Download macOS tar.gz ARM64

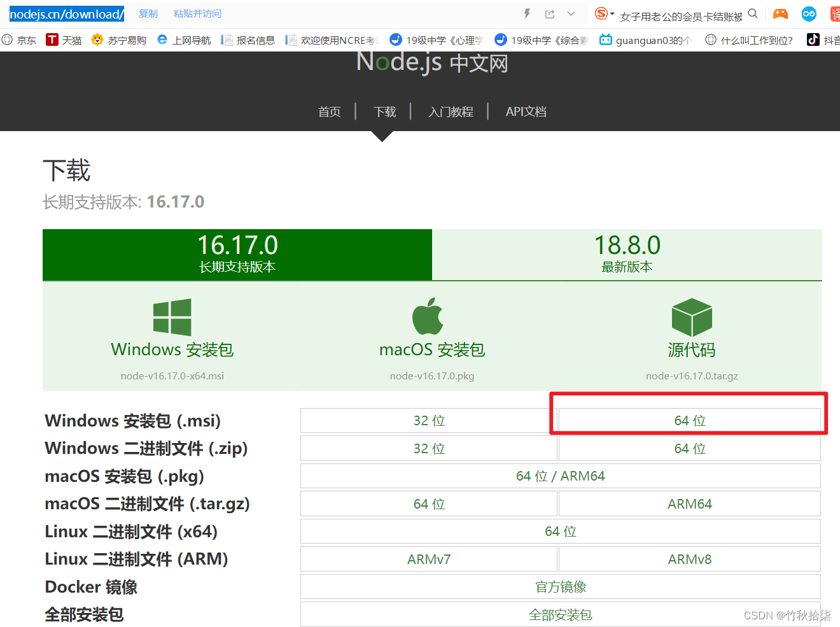tap(690, 504)
